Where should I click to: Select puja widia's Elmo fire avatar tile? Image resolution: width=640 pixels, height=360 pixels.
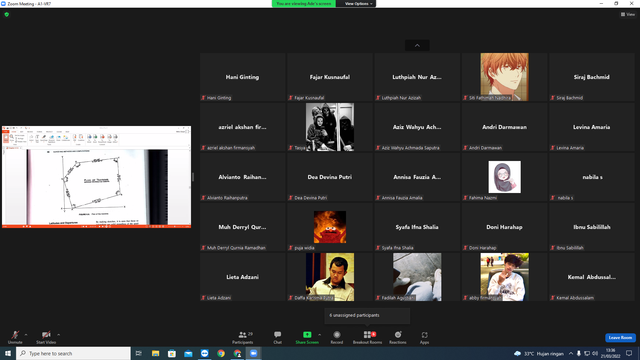coord(330,227)
